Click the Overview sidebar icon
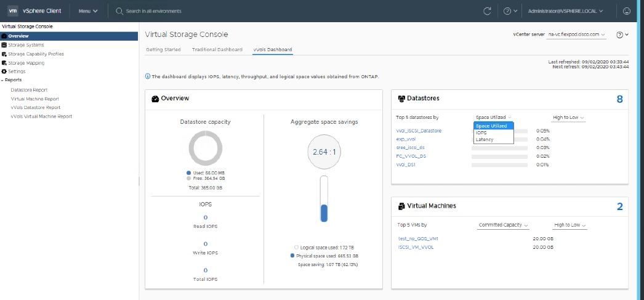644x300 pixels. [x=4, y=36]
